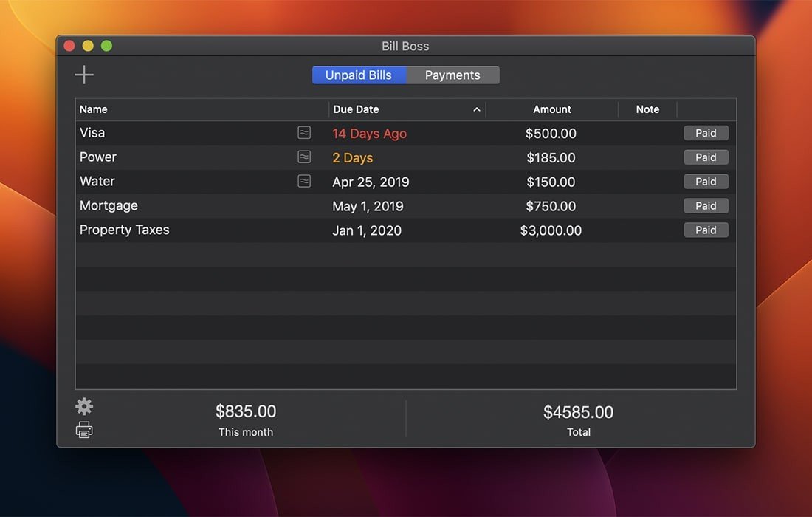Click the recurring icon on Visa row

(304, 133)
